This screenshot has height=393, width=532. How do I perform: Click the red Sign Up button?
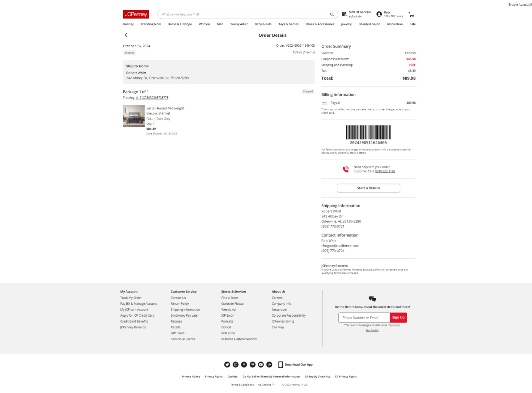click(x=398, y=318)
